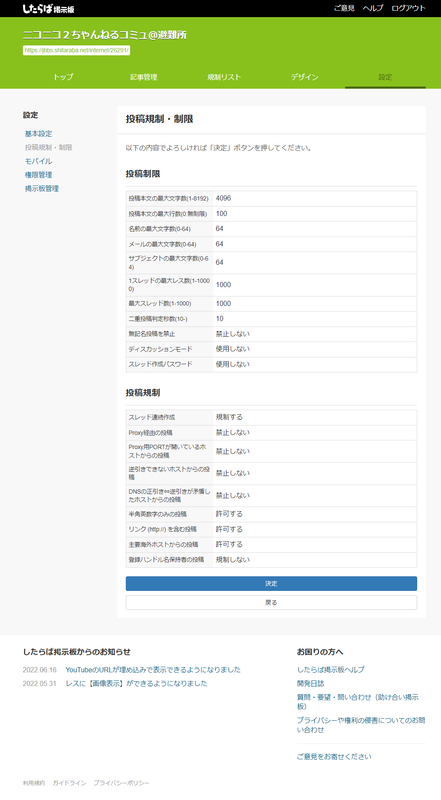Open the ご意見 link in header
The width and height of the screenshot is (441, 800).
(344, 8)
